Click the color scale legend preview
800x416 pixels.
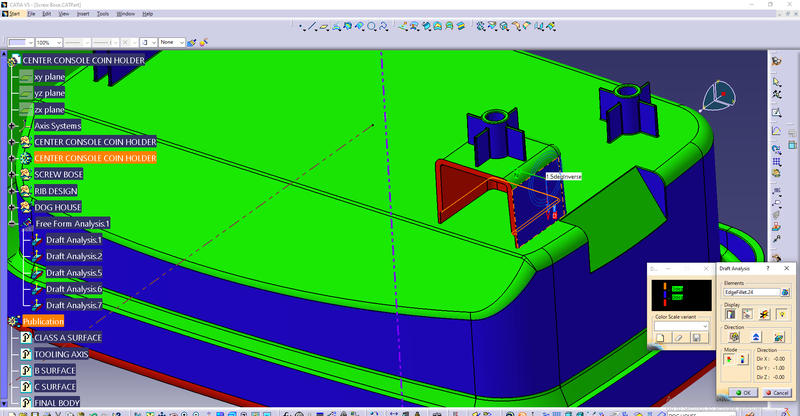(680, 296)
